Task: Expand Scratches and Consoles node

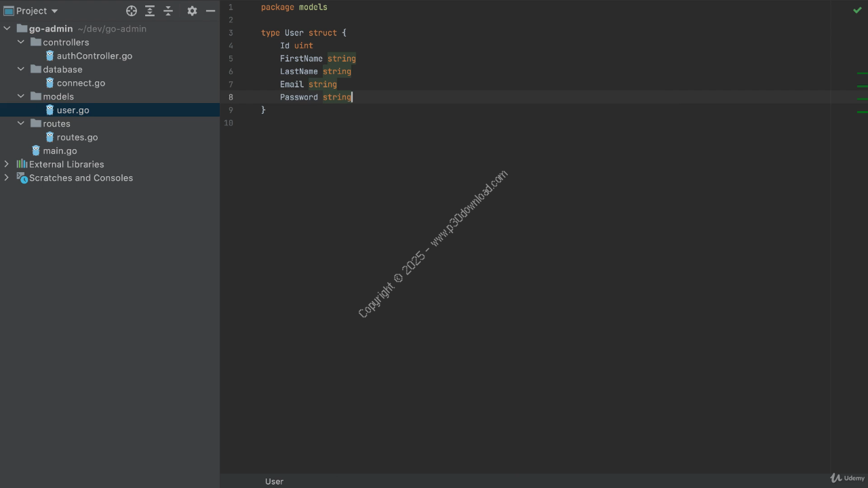Action: (x=7, y=178)
